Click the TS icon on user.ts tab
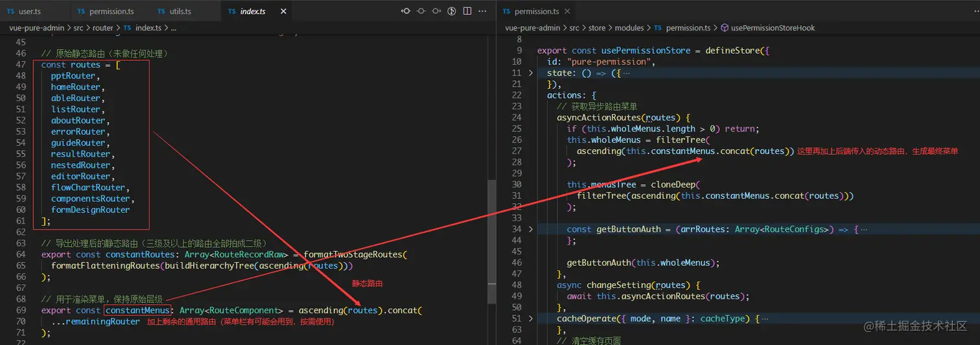 (x=11, y=12)
